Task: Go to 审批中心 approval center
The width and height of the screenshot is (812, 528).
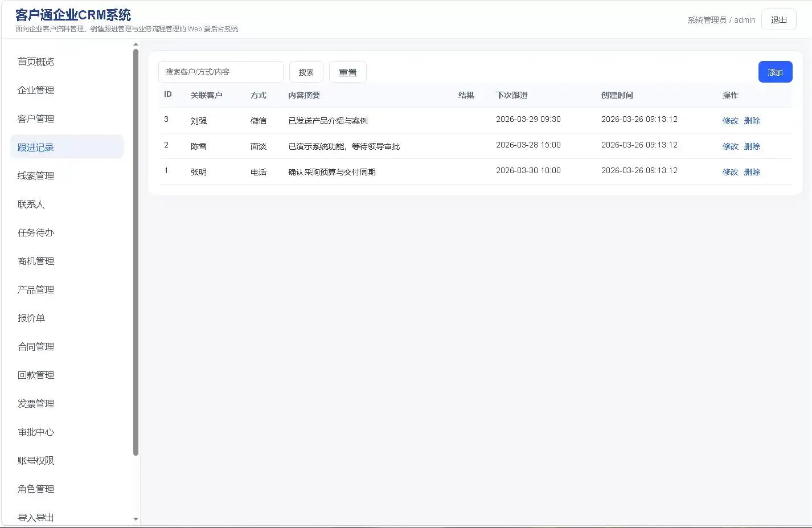Action: click(x=36, y=431)
